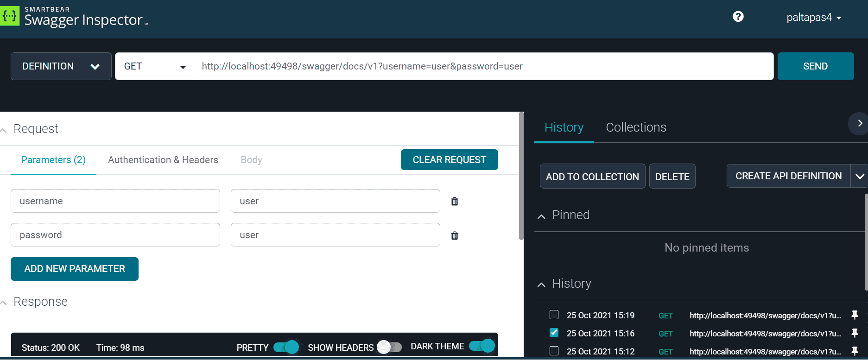Turn off the DARK THEME switch
This screenshot has width=868, height=360.
[x=482, y=346]
